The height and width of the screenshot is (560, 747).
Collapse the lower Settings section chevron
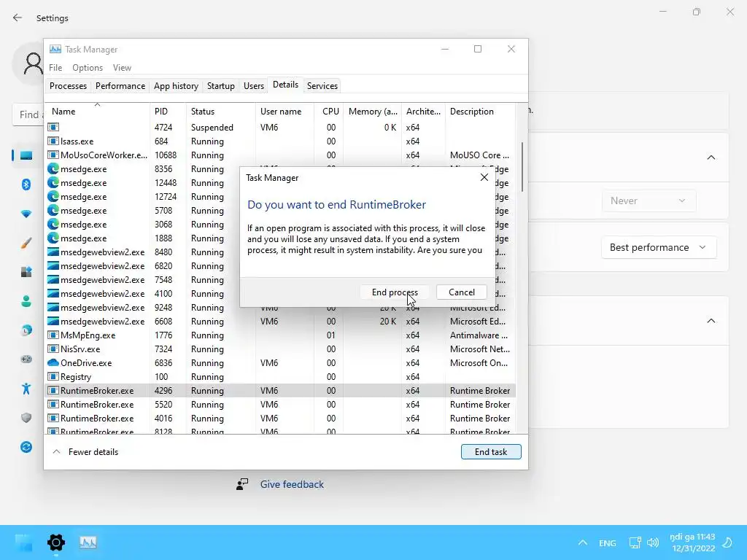point(711,321)
